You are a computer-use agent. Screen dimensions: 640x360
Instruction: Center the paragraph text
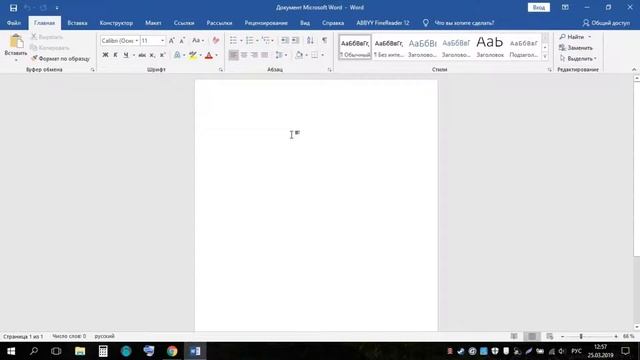coord(244,55)
